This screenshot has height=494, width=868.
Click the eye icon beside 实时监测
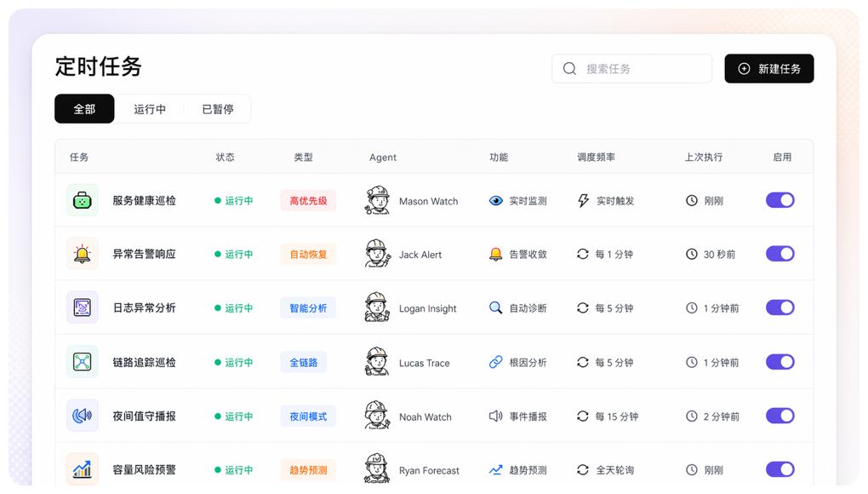click(x=495, y=200)
